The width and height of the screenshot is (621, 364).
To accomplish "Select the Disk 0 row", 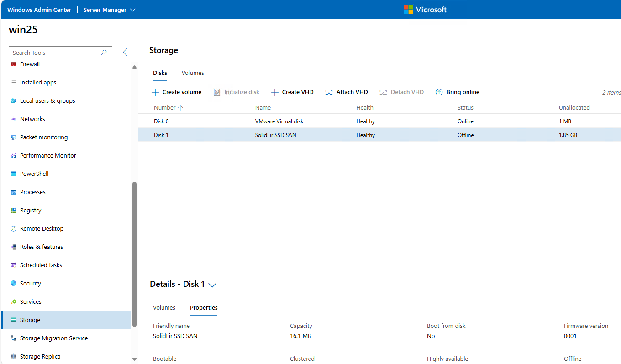I will tap(379, 121).
